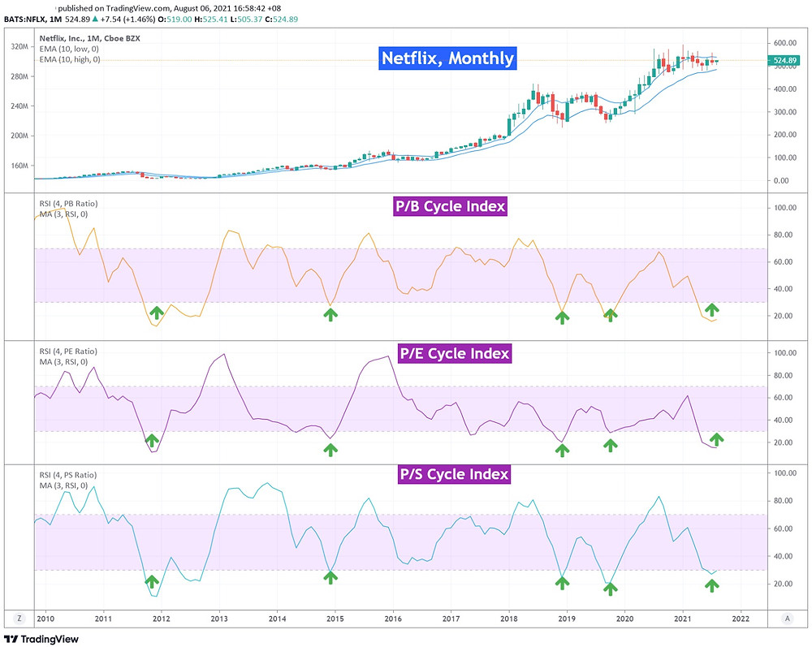812x647 pixels.
Task: Click the 300.00 price axis label
Action: click(x=785, y=112)
